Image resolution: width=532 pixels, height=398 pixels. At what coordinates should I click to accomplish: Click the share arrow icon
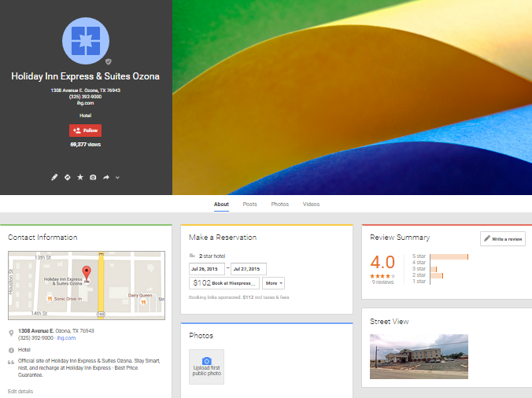106,178
